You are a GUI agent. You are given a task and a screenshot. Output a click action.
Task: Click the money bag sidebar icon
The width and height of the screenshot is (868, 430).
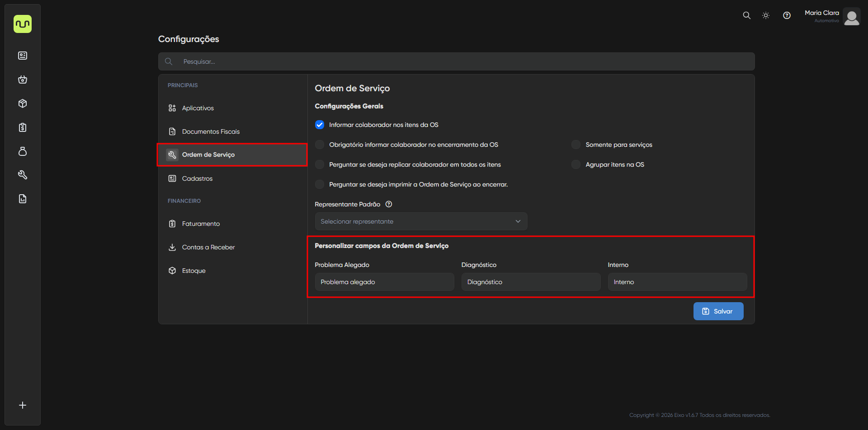click(x=23, y=151)
